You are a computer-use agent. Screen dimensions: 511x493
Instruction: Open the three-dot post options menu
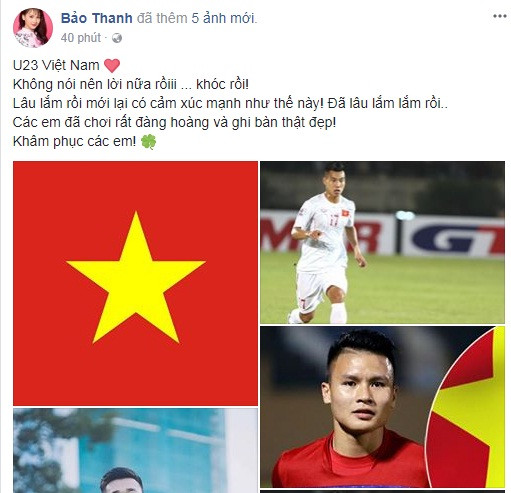tap(500, 16)
